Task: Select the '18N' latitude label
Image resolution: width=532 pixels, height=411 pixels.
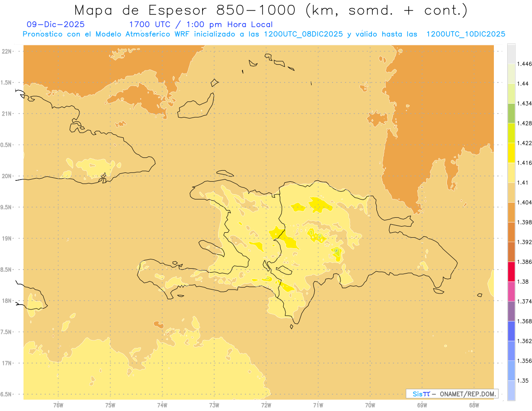Action: tap(7, 301)
